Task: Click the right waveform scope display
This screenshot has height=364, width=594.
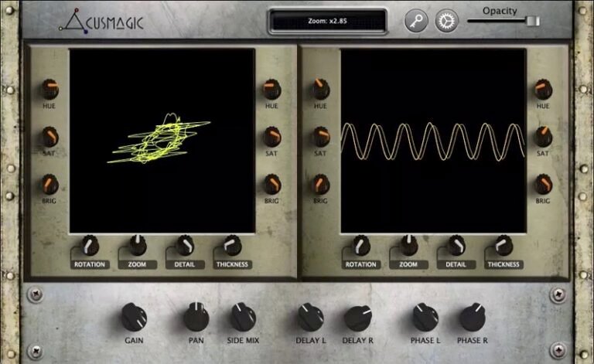Action: coord(433,141)
